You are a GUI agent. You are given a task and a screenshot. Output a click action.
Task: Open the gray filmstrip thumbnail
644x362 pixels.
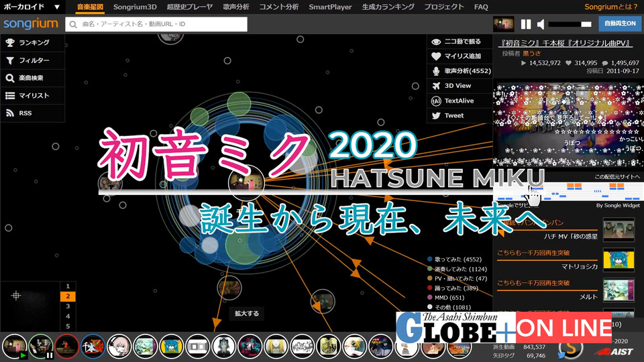tap(197, 347)
